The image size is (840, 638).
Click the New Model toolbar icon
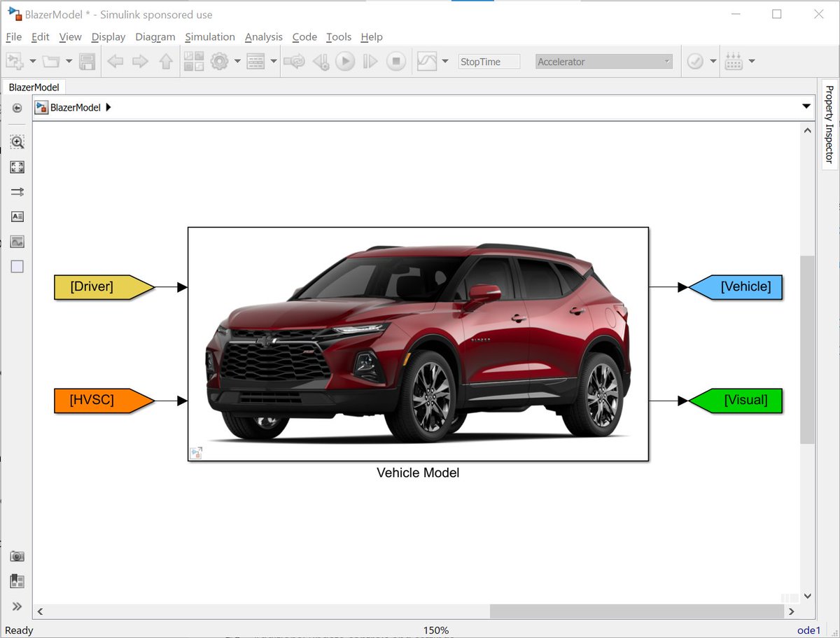(15, 62)
